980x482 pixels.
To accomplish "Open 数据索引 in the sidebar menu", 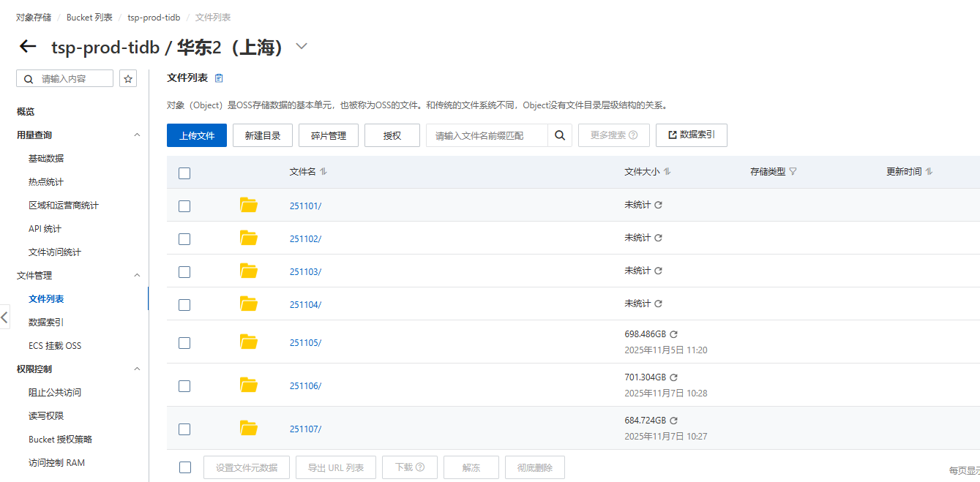I will (46, 323).
